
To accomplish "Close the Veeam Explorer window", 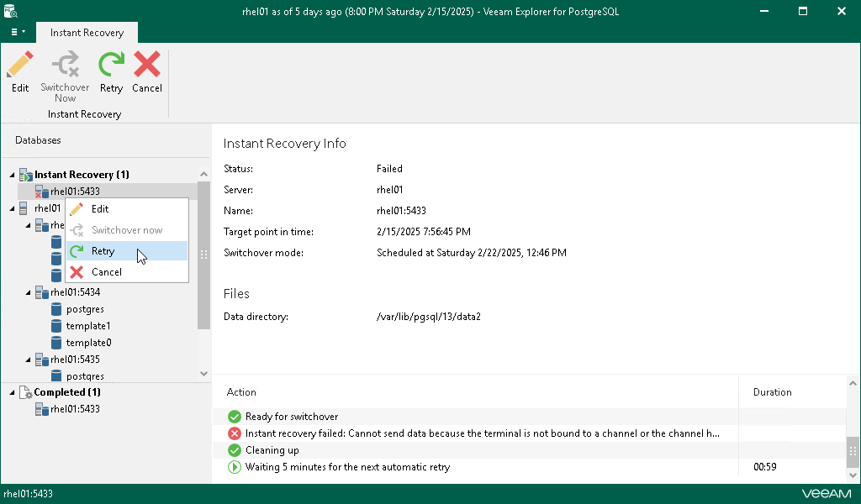I will [x=841, y=11].
